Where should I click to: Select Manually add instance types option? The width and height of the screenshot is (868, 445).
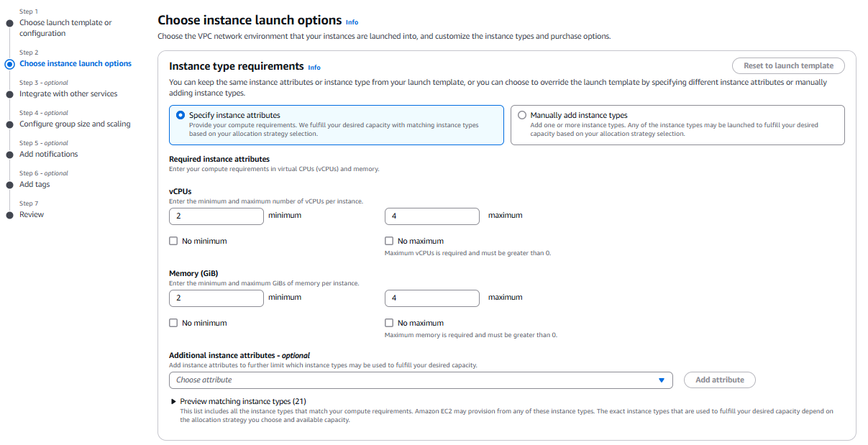pos(522,115)
